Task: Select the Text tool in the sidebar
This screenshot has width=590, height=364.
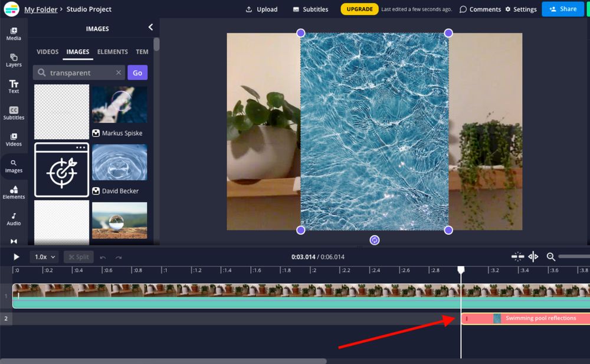Action: [14, 86]
